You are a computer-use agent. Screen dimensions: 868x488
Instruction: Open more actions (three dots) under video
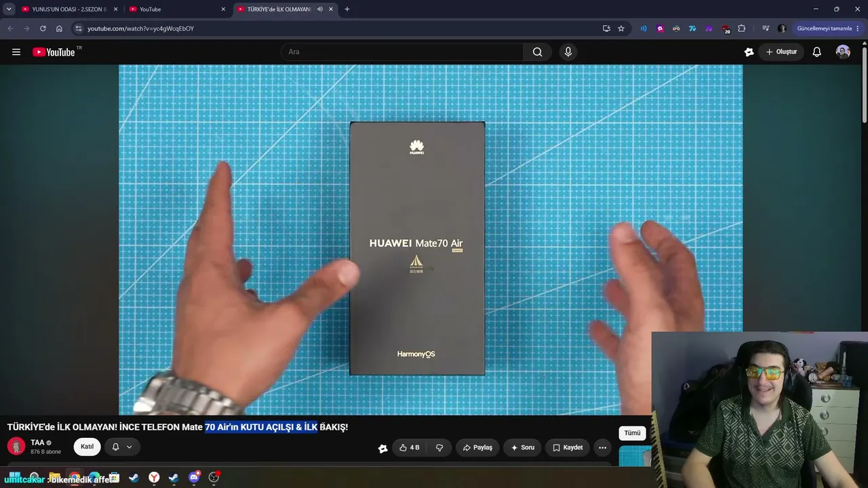coord(602,447)
